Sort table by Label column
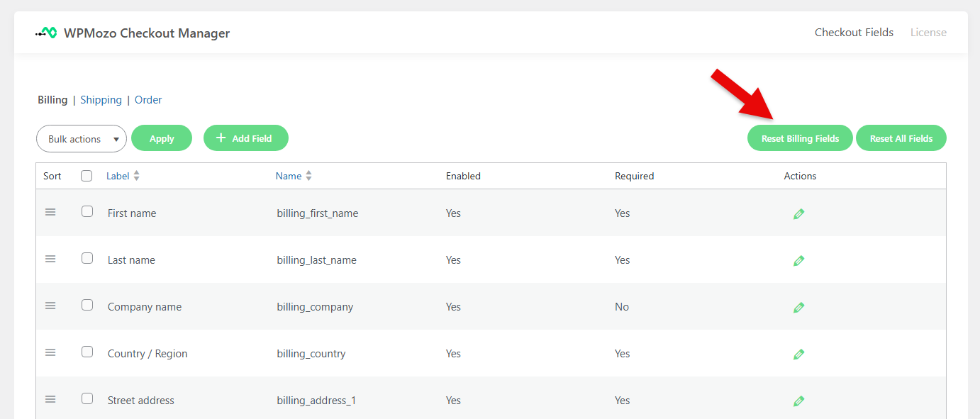Image resolution: width=980 pixels, height=419 pixels. (118, 176)
